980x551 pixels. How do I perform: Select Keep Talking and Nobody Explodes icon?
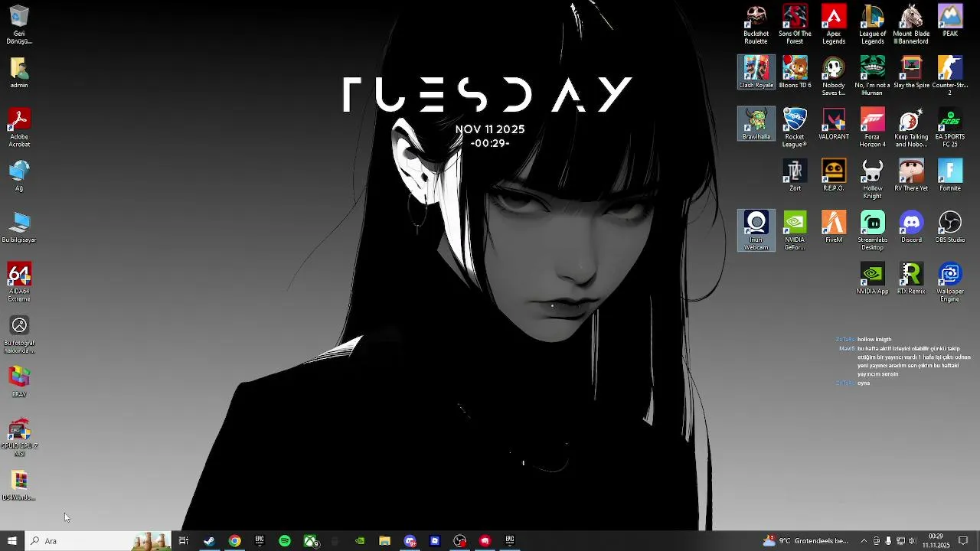911,127
